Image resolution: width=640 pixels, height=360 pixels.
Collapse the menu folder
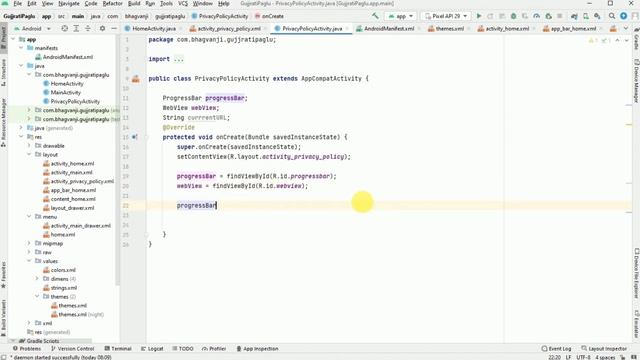click(x=29, y=217)
